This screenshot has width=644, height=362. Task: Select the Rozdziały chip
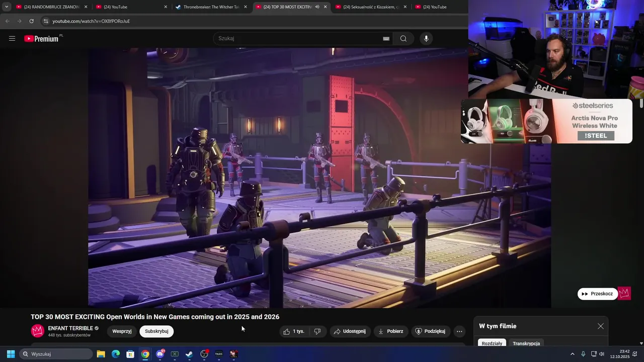[x=492, y=343]
